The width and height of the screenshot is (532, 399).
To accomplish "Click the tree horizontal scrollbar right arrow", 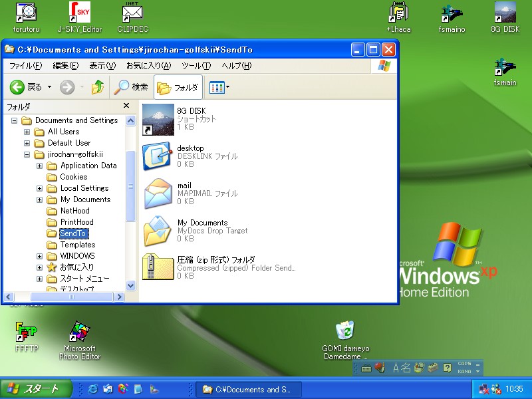I will (119, 297).
